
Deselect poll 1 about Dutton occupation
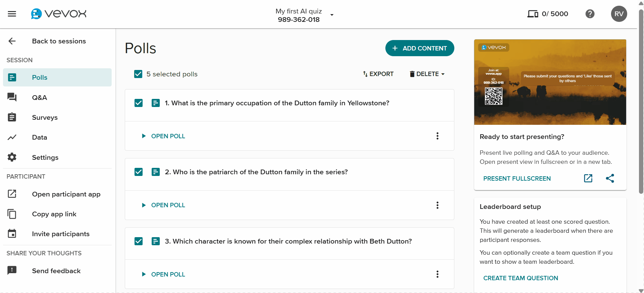tap(139, 103)
